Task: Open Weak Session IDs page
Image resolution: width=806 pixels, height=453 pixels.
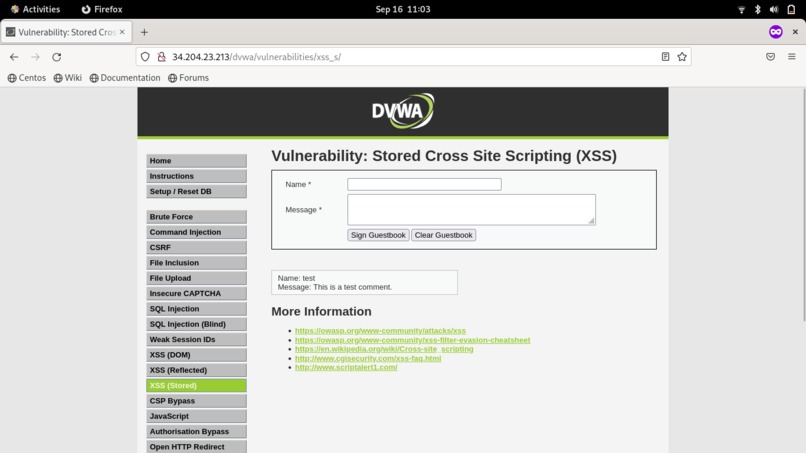Action: 196,339
